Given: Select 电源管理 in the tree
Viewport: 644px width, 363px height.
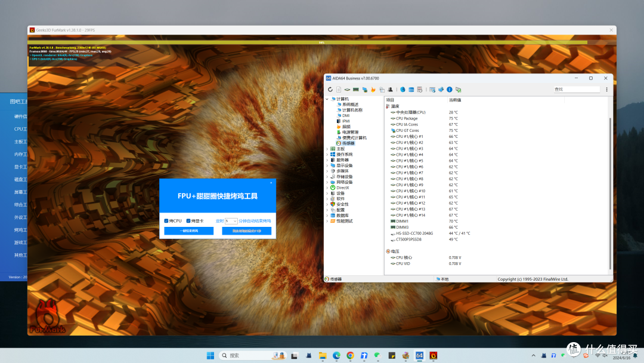Looking at the screenshot, I should coord(350,133).
